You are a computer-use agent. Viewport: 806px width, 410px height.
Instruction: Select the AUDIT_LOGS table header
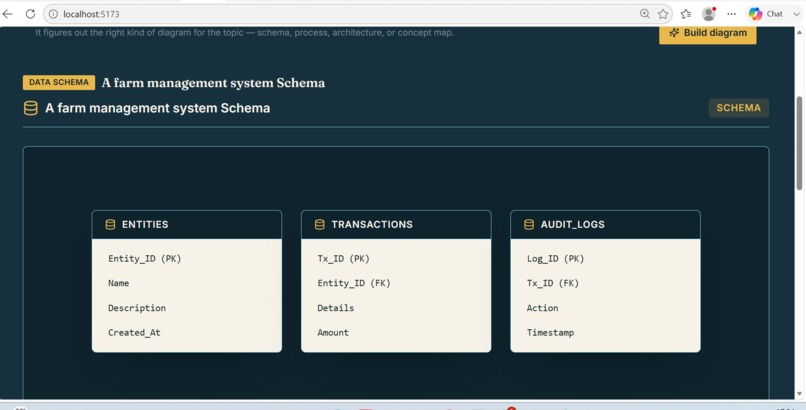(605, 225)
